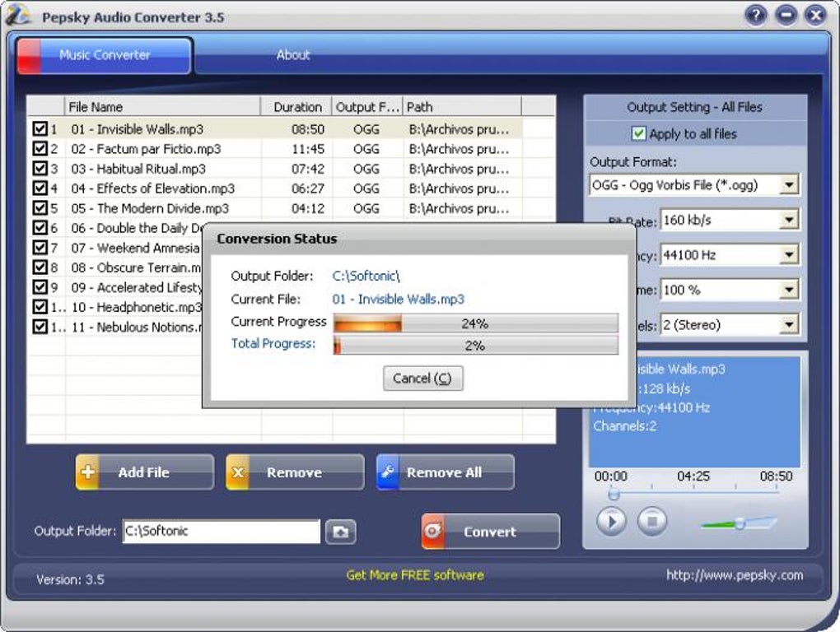This screenshot has height=632, width=840.
Task: Uncheck 01 - Invisible Walls.mp3 checkbox
Action: pyautogui.click(x=40, y=128)
